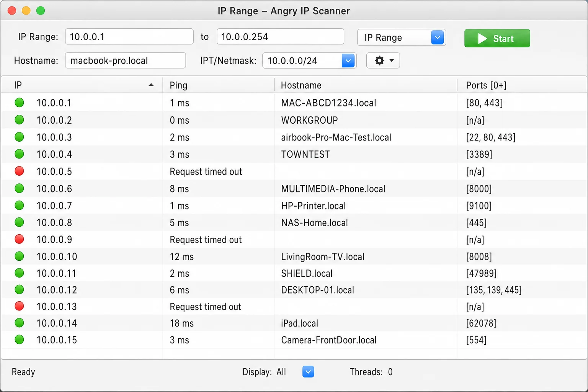Click ports value [62078]
588x392 pixels.
481,323
